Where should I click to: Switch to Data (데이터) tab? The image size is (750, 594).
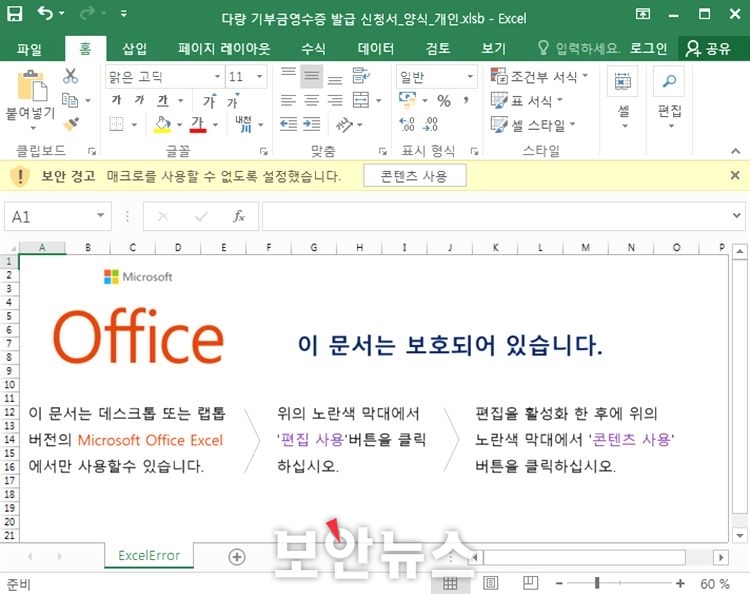tap(376, 49)
